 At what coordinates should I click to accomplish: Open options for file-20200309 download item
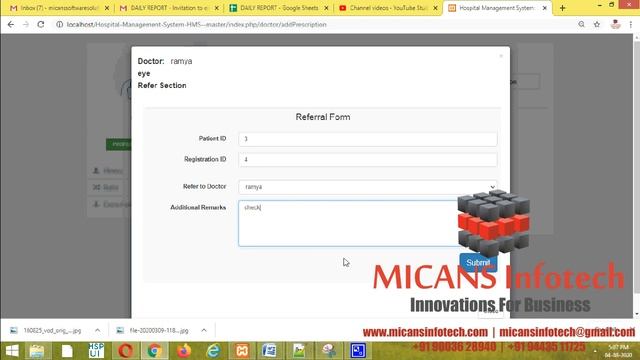(204, 330)
